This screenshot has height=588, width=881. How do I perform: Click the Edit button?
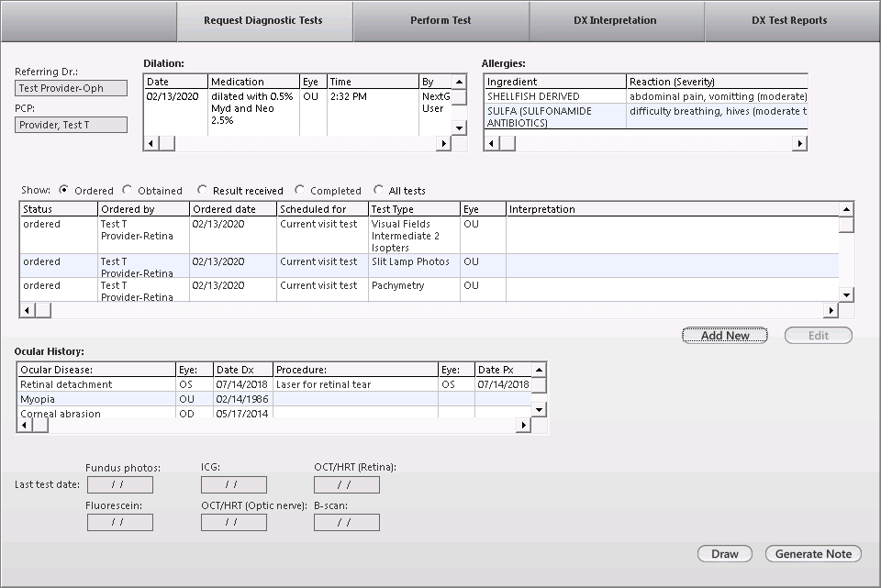(x=818, y=335)
